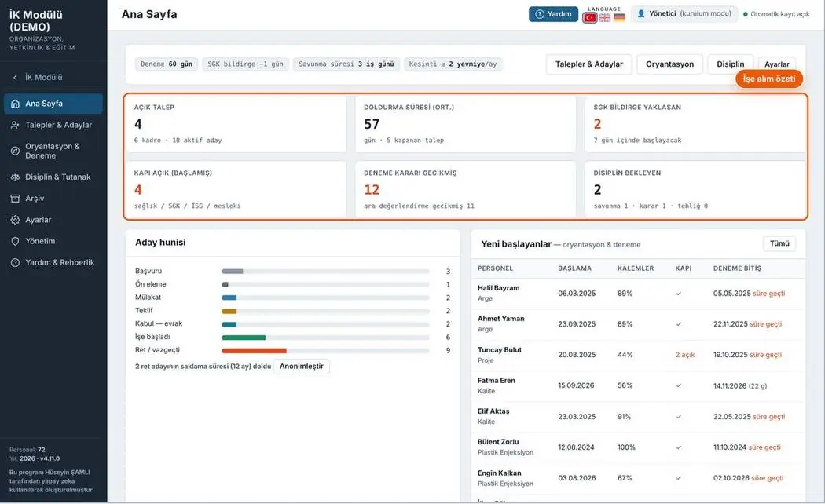Click the '2 açık' value for Tuncay Bulut
Screen dimensions: 825x504
(685, 356)
